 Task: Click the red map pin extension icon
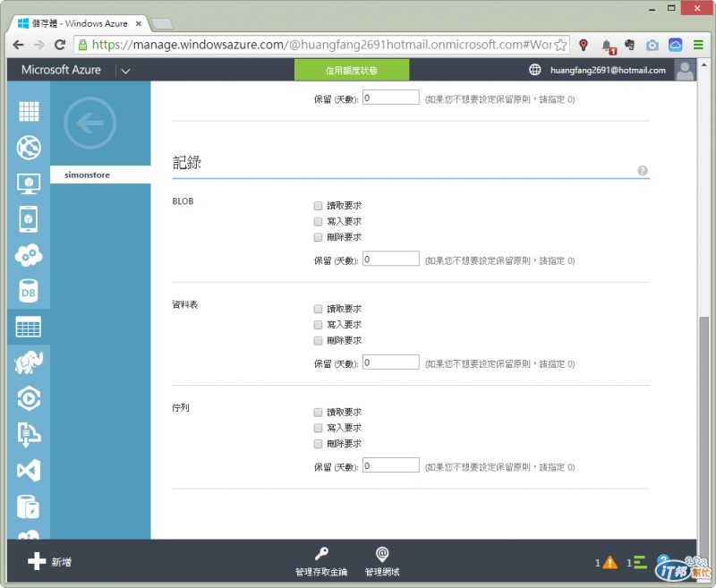click(x=584, y=45)
